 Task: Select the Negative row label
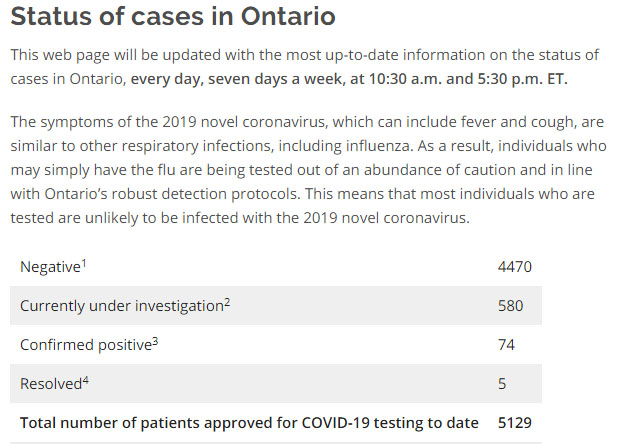(x=50, y=267)
